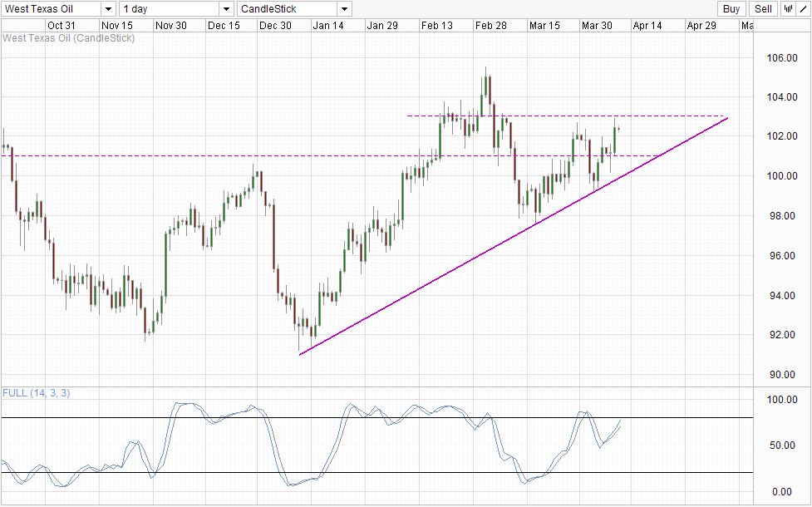Click the "Jan 14" date label
This screenshot has width=812, height=507.
point(328,26)
